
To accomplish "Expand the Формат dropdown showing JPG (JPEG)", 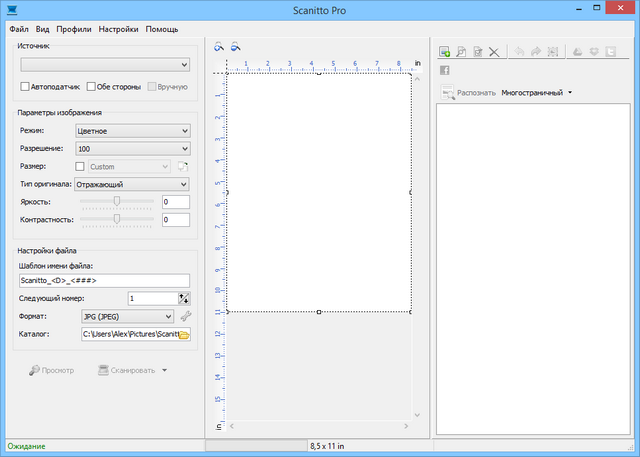I will 125,317.
